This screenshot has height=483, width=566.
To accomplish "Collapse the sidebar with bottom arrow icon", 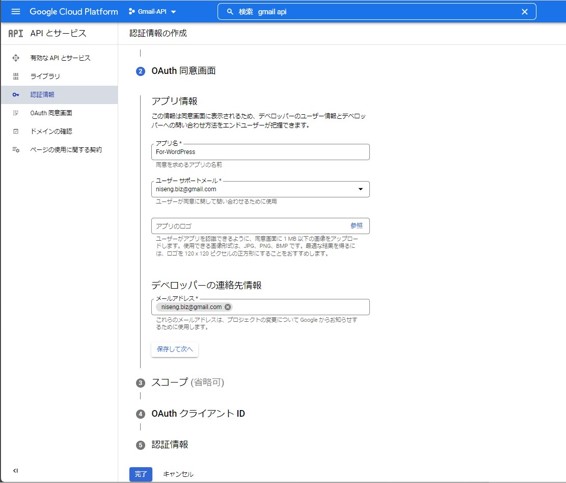I will [x=16, y=470].
